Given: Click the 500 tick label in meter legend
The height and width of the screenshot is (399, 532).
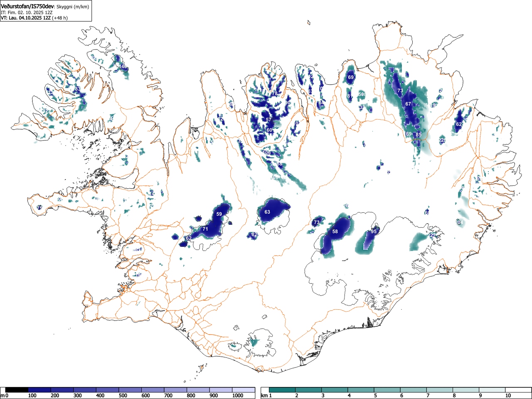Looking at the screenshot, I should [x=123, y=396].
